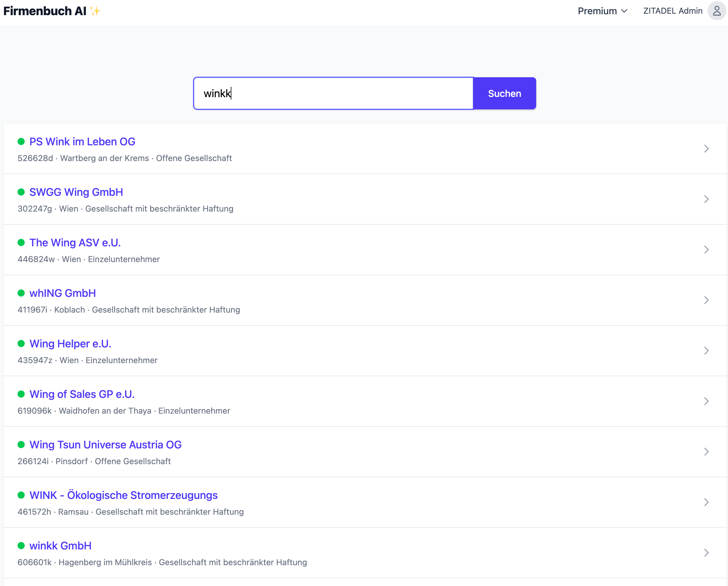Click chevron arrow for whING GmbH row

[706, 300]
